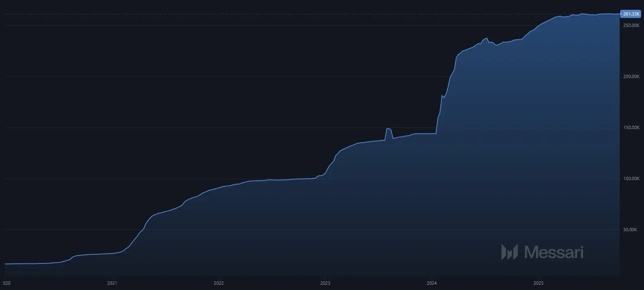
Task: Click the 261.33K current value label
Action: pos(631,14)
